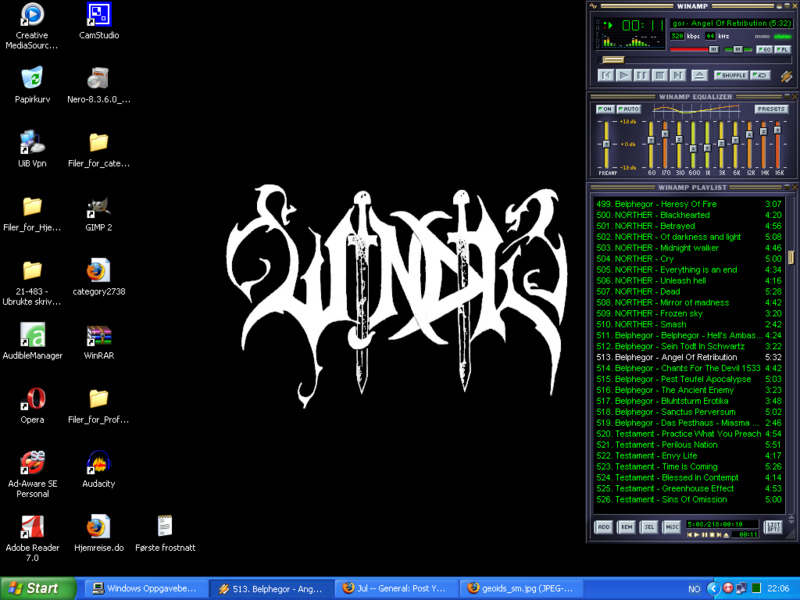Open the equalizer PRESETS menu
The height and width of the screenshot is (600, 800).
tap(771, 109)
